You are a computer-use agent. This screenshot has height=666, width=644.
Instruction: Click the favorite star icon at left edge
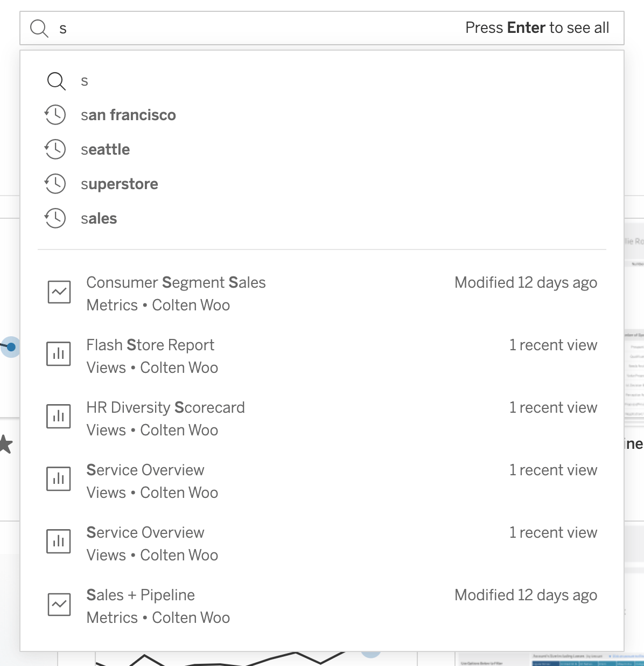tap(5, 445)
